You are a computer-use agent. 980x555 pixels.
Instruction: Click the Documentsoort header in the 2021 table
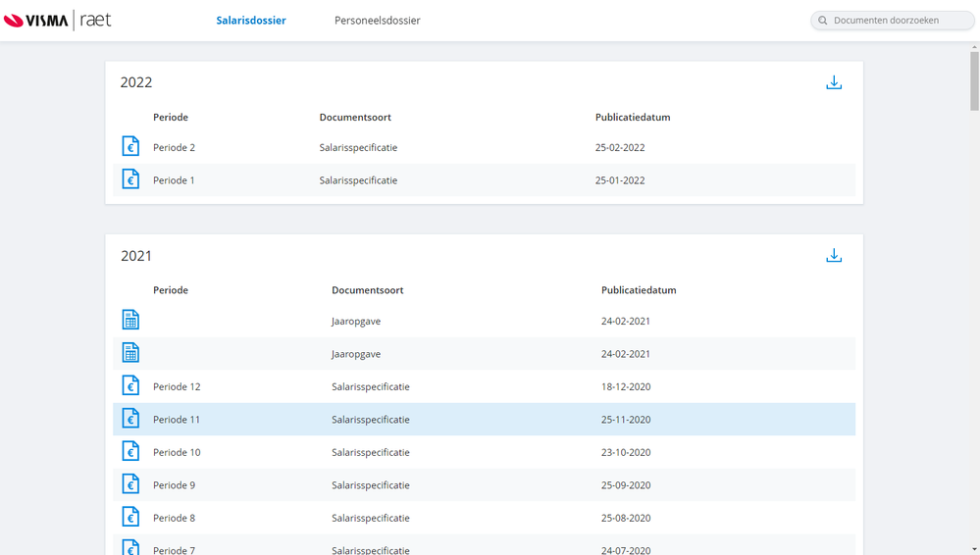pyautogui.click(x=368, y=290)
